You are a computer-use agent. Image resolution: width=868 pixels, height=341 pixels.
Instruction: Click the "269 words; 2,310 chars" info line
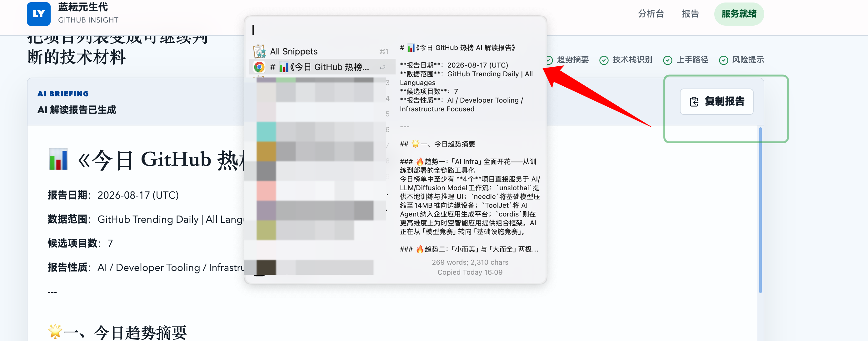coord(470,262)
